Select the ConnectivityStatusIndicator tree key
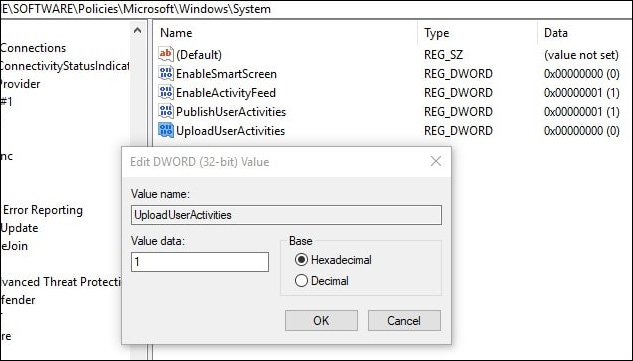Viewport: 633px width, 361px height. [x=65, y=66]
